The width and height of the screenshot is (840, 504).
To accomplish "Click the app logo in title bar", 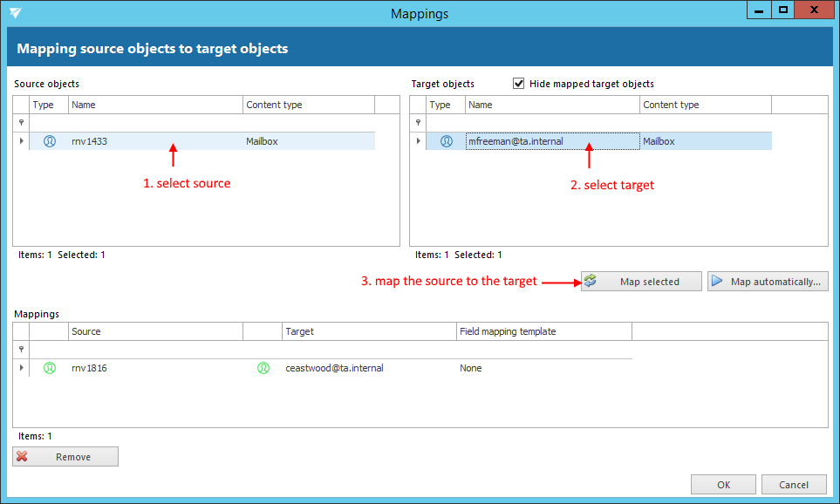I will pos(16,13).
